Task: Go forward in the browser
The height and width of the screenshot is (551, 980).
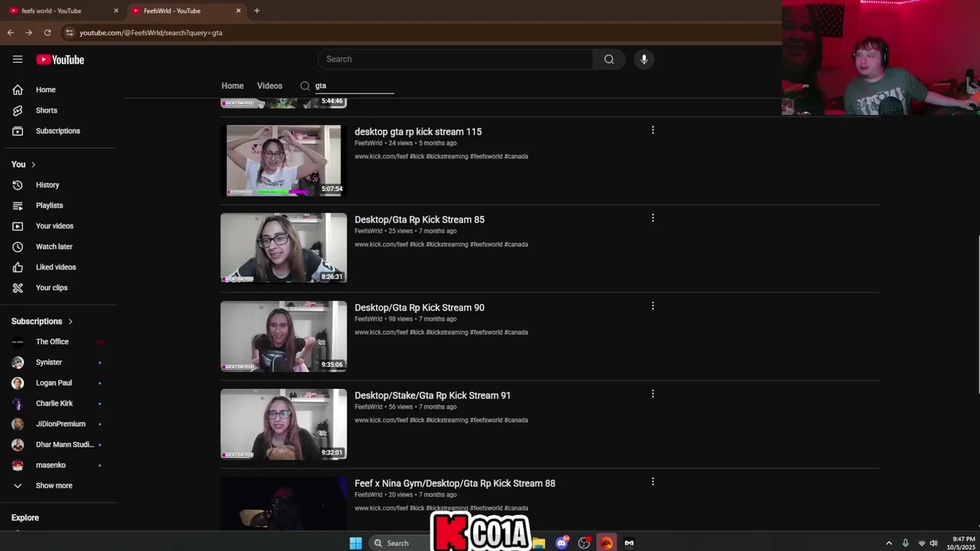Action: [x=28, y=32]
